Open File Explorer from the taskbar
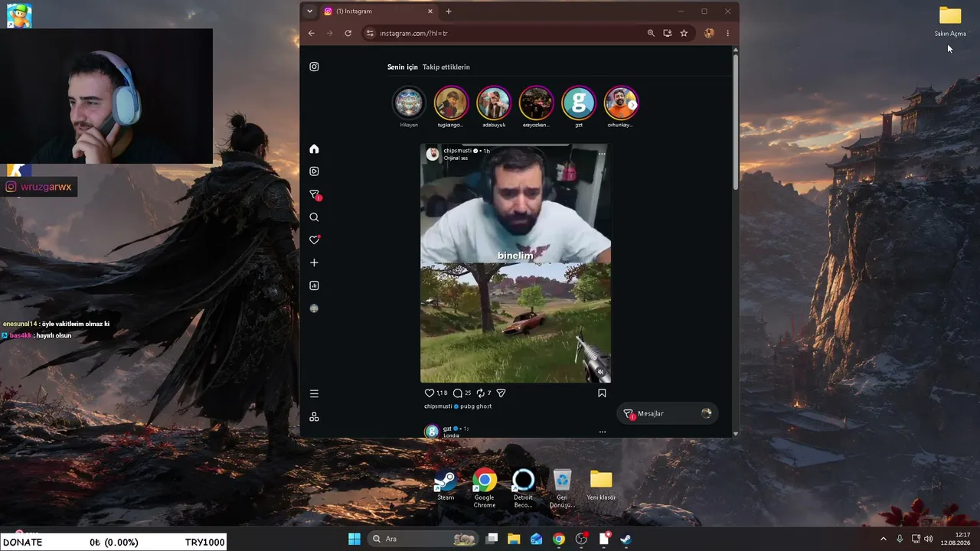 [514, 539]
